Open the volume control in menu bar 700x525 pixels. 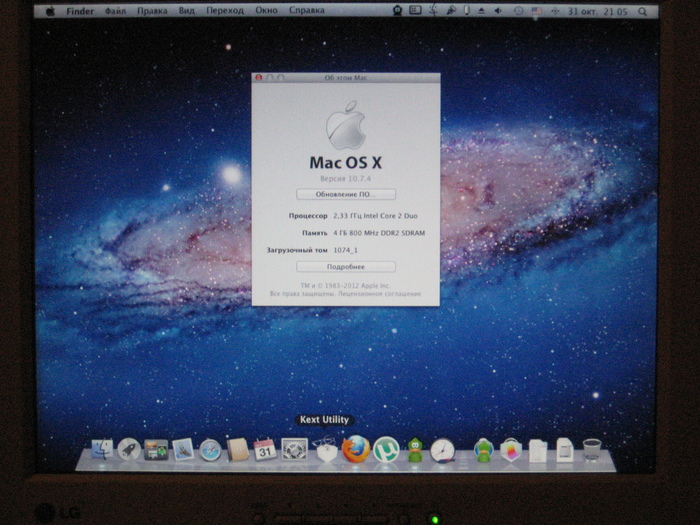click(497, 11)
